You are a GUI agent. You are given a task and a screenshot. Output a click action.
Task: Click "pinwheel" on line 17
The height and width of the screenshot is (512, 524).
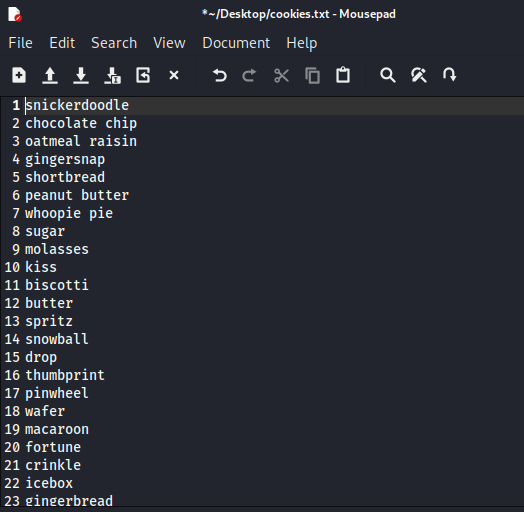57,394
